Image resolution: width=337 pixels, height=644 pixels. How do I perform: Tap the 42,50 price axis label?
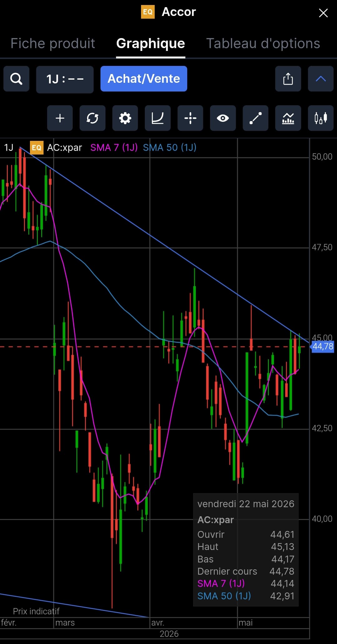[322, 428]
